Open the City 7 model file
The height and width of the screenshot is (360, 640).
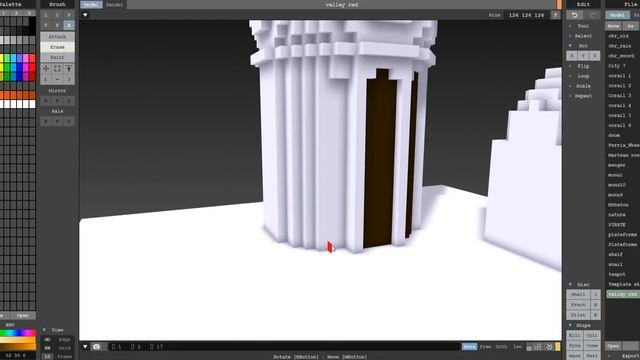(617, 66)
